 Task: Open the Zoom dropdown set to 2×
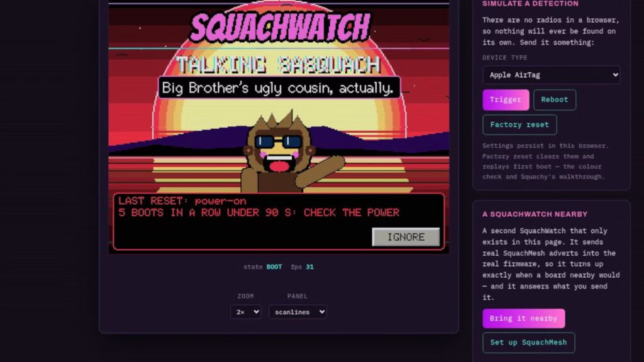coord(245,312)
